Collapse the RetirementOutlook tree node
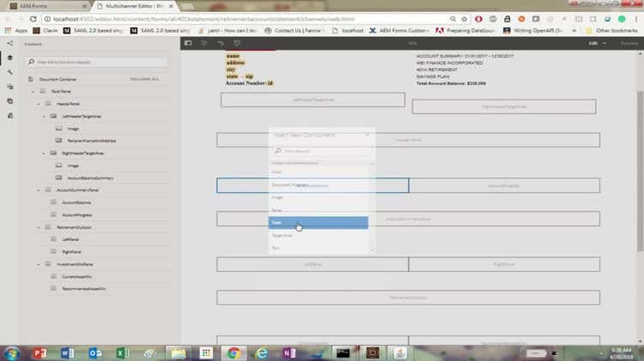Screen dimensions: 644x361 tap(39, 227)
